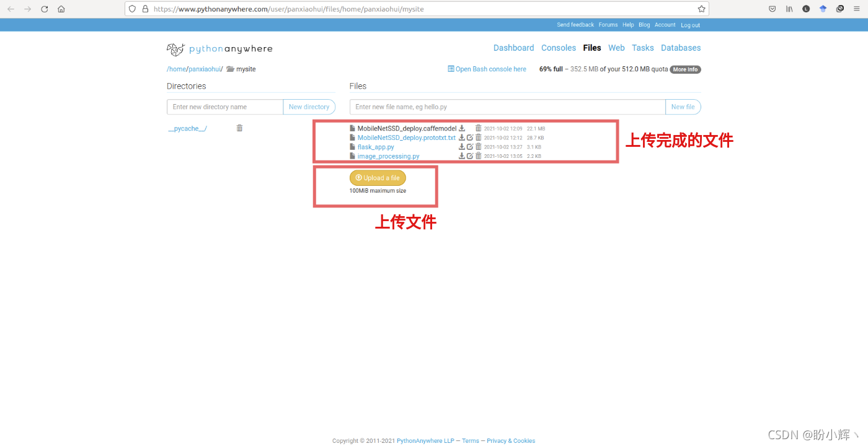Navigate to /home in breadcrumb
The image size is (868, 446).
click(176, 69)
